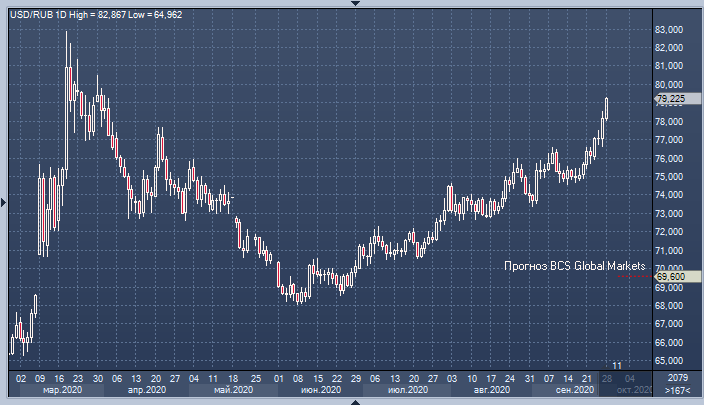Screen dimensions: 704x405
Task: Click the >167< bar count indicator
Action: click(x=677, y=389)
